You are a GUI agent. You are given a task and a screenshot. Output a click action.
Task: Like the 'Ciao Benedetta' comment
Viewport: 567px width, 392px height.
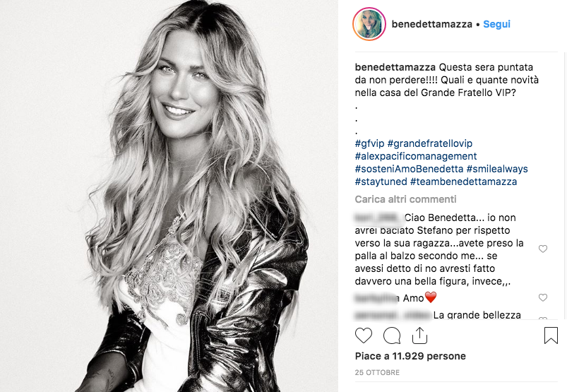[543, 249]
